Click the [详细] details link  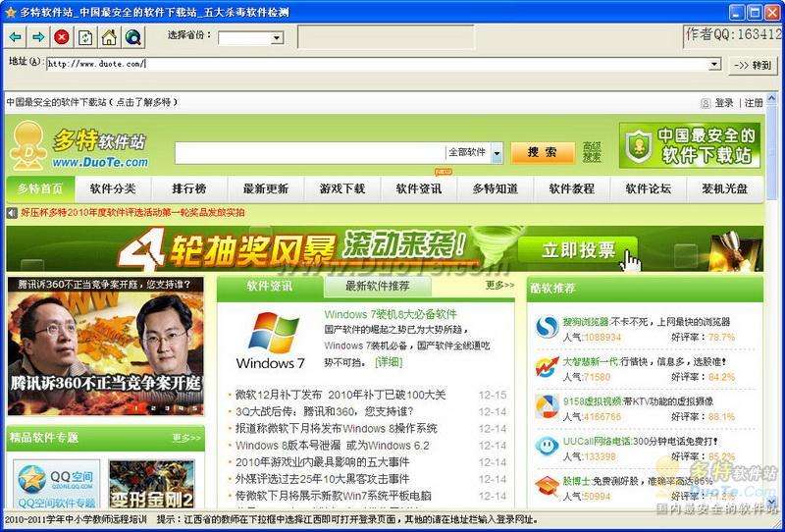(389, 361)
